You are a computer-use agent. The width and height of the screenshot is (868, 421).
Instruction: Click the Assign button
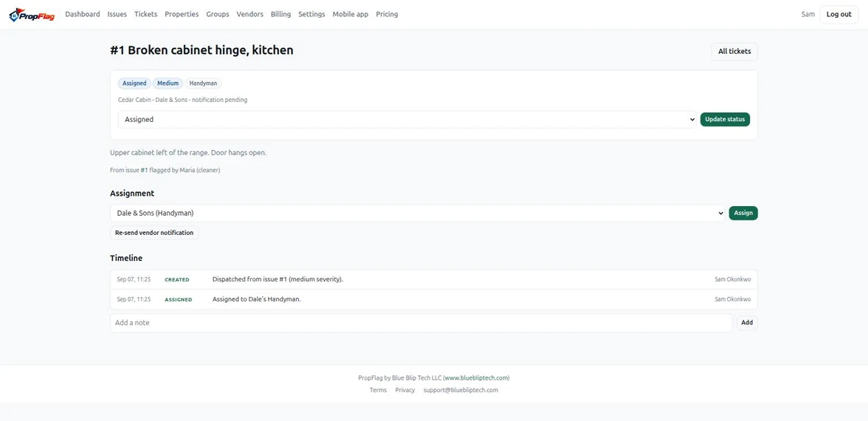click(x=743, y=213)
